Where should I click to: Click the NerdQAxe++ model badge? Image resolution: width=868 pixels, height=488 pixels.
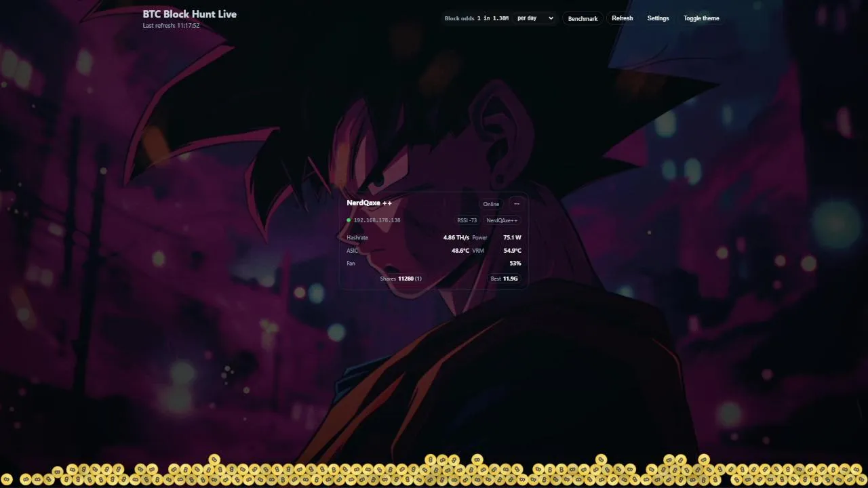pos(502,220)
